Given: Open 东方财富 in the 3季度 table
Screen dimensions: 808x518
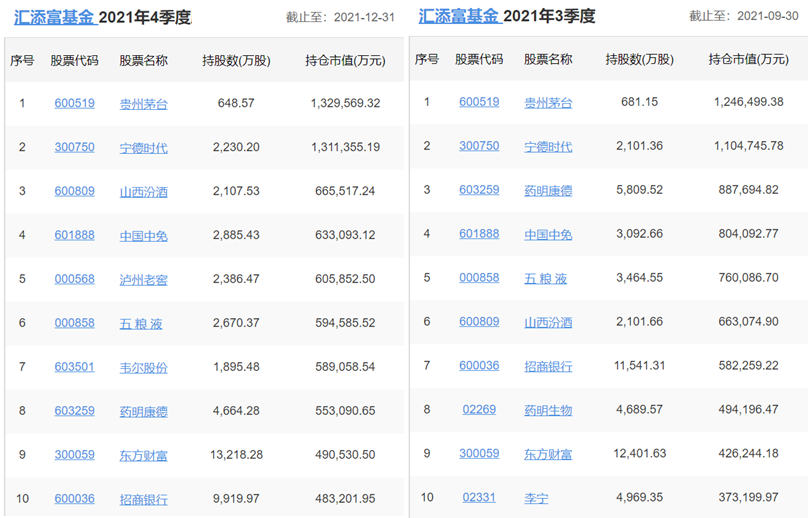Looking at the screenshot, I should click(x=548, y=455).
